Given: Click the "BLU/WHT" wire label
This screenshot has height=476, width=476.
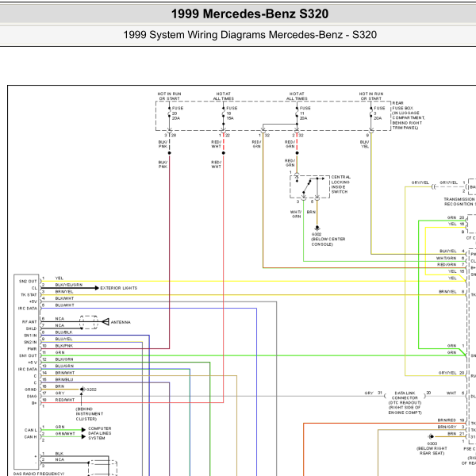Looking at the screenshot, I should pos(64,305).
